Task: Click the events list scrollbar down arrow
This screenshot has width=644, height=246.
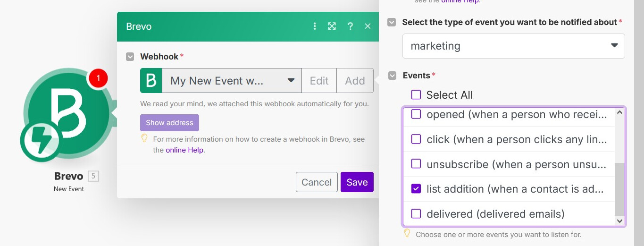Action: click(x=620, y=221)
